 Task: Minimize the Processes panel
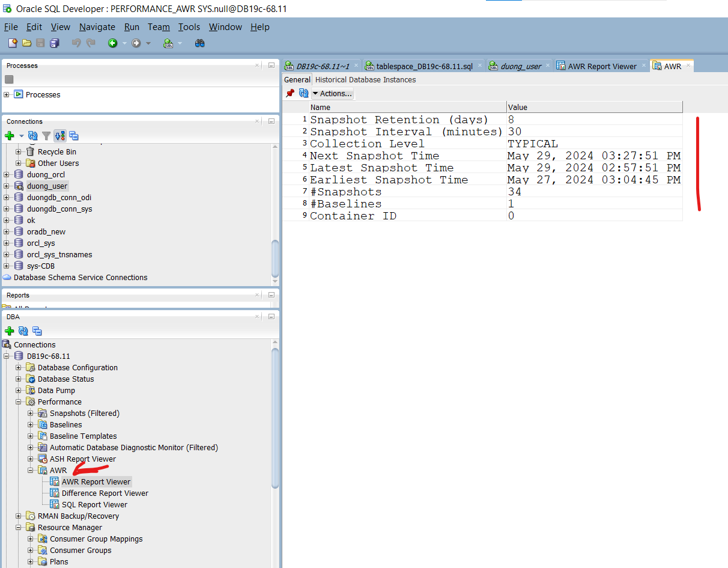(271, 66)
